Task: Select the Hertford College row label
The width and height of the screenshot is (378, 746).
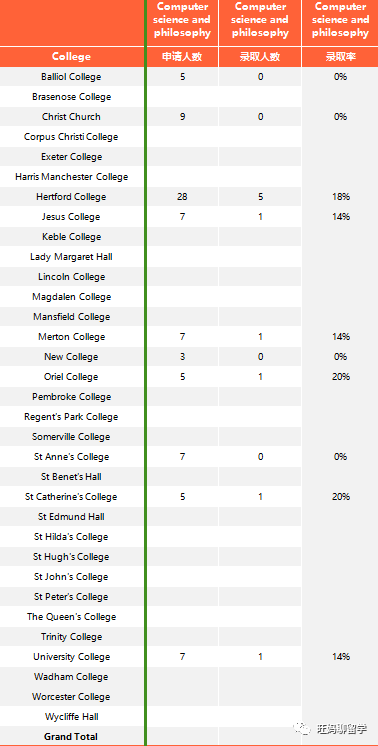Action: pyautogui.click(x=71, y=197)
